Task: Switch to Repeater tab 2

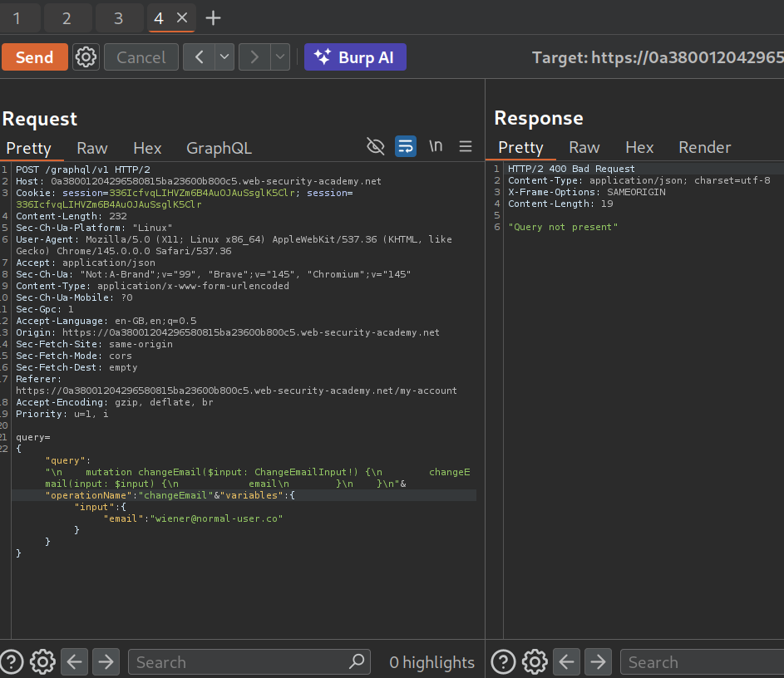Action: pos(67,17)
